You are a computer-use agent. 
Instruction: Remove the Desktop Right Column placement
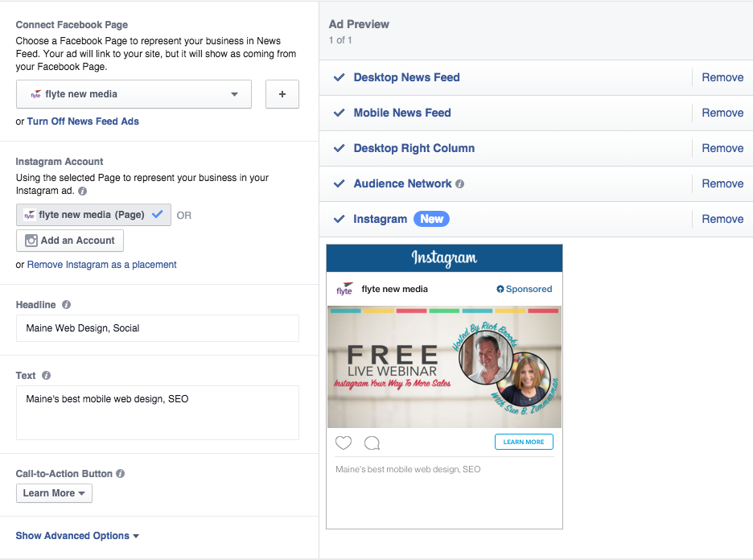pos(722,148)
